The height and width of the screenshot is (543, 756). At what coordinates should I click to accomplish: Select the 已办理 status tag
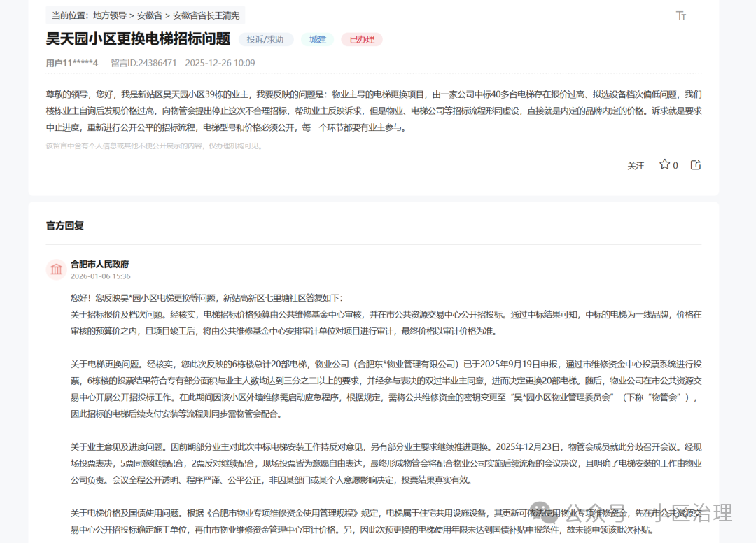click(362, 39)
